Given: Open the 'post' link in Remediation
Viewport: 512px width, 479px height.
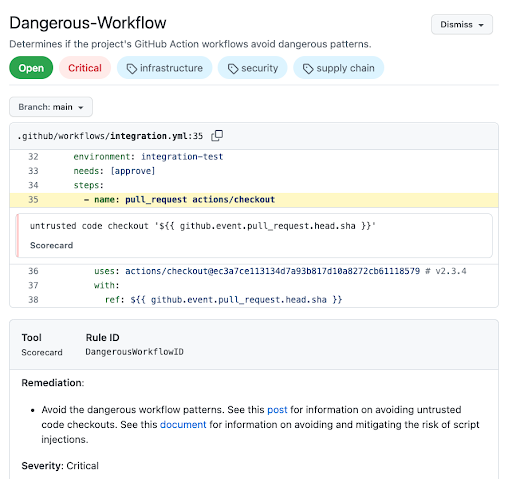Looking at the screenshot, I should click(277, 409).
